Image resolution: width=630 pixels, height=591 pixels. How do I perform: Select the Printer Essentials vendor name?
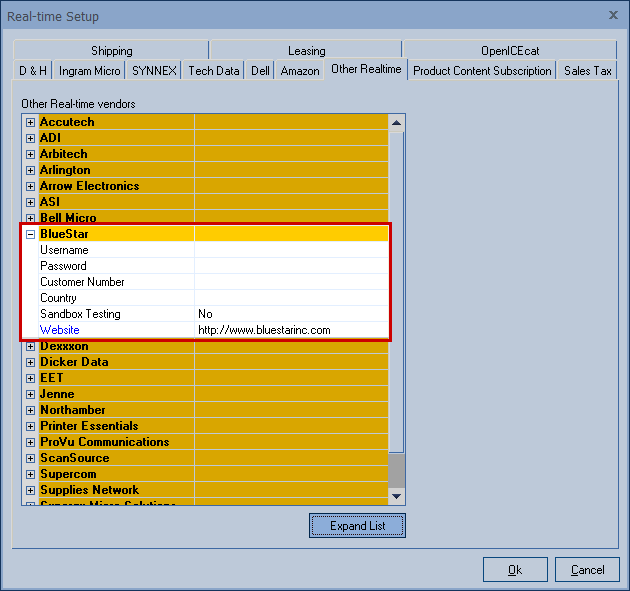click(x=89, y=426)
